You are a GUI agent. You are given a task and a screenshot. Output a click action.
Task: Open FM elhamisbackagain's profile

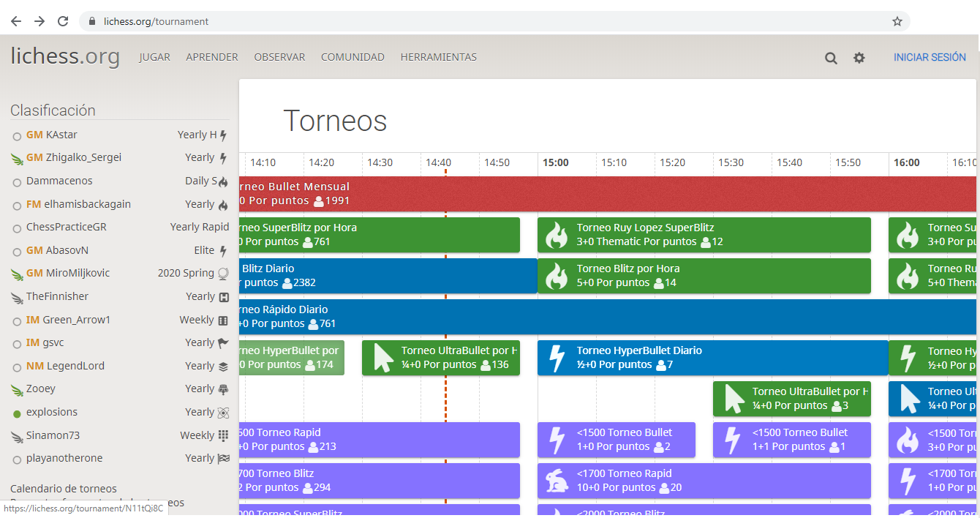click(x=78, y=204)
